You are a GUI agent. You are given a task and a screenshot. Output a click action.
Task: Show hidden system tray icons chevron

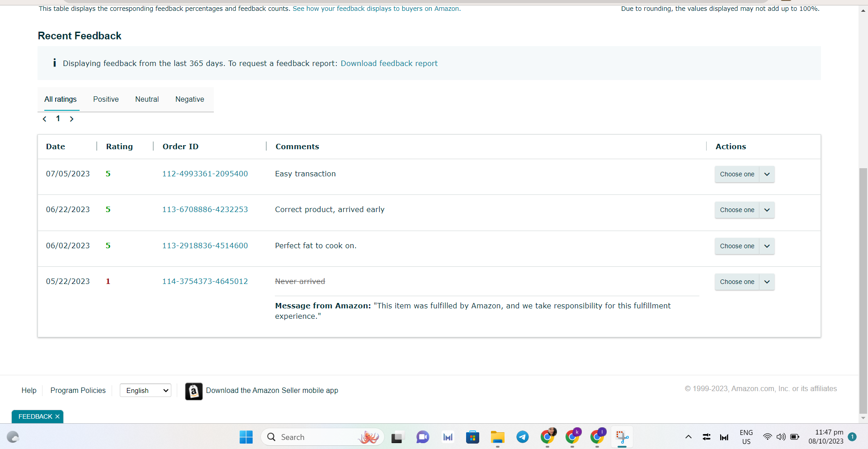[688, 437]
